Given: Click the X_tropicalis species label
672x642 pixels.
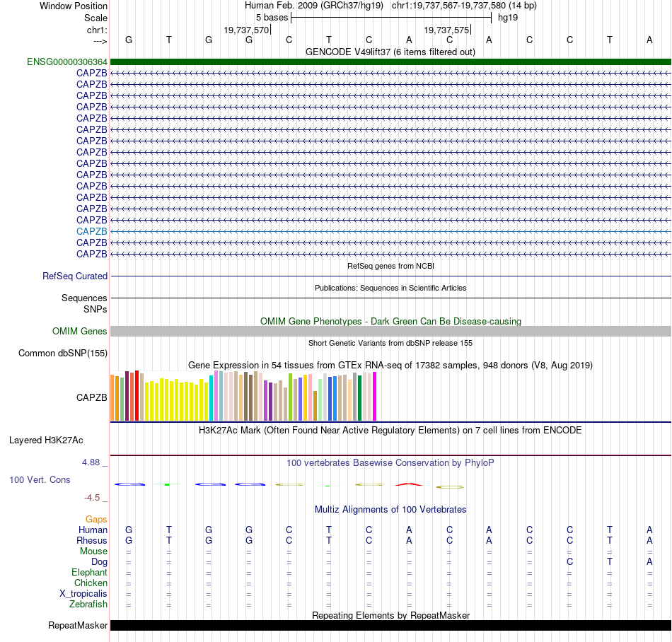Looking at the screenshot, I should coord(83,594).
